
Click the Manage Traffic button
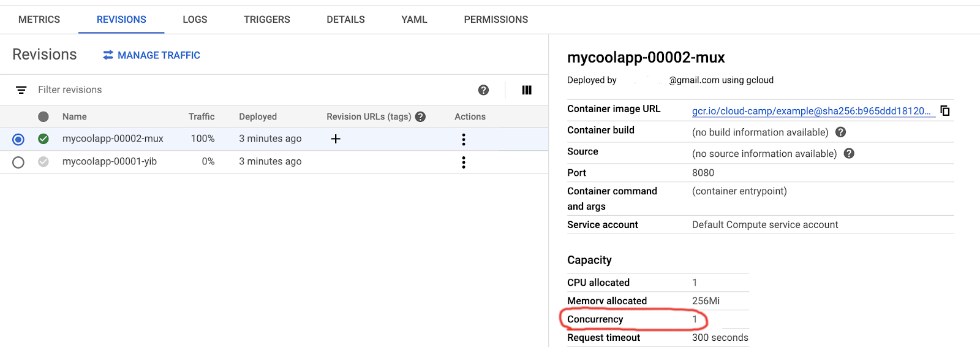151,55
